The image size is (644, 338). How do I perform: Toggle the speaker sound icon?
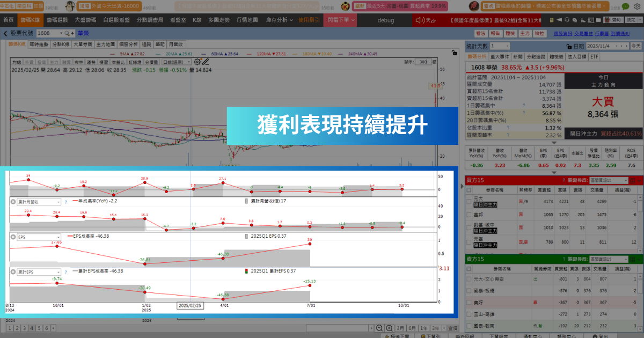(x=419, y=19)
